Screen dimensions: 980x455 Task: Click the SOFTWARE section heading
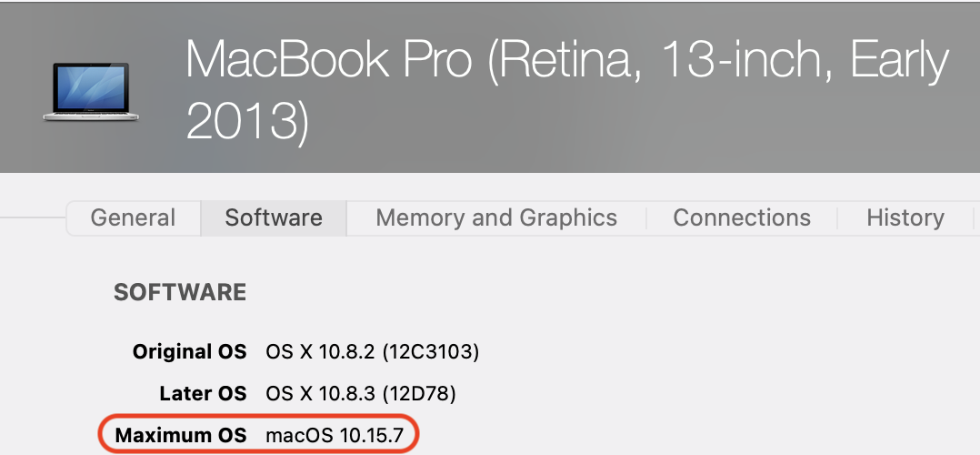pos(180,292)
